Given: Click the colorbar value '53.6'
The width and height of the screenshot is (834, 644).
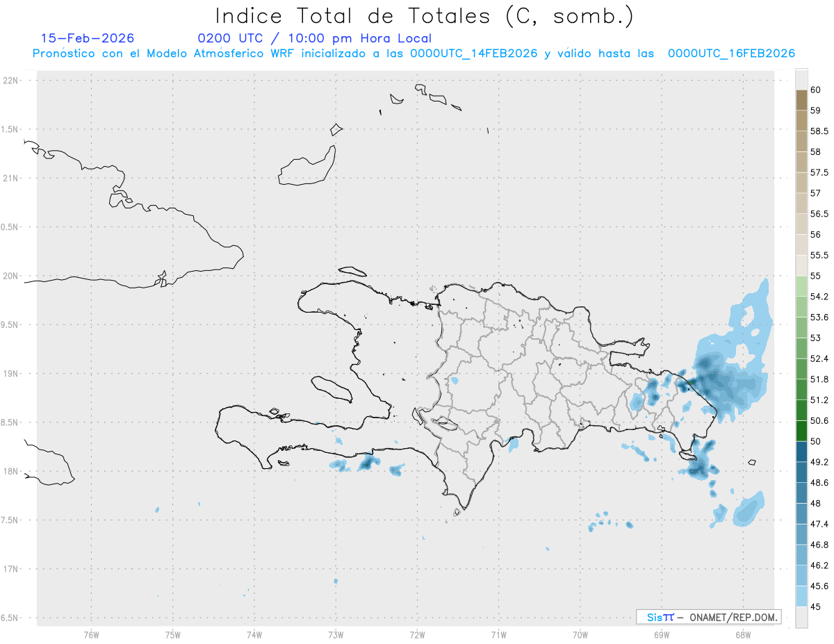Looking at the screenshot, I should [x=819, y=317].
